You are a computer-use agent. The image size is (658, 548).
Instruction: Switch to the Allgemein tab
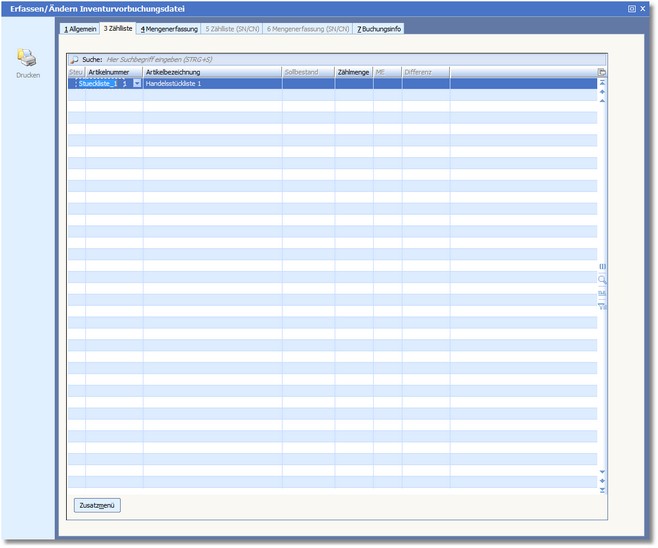tap(80, 29)
